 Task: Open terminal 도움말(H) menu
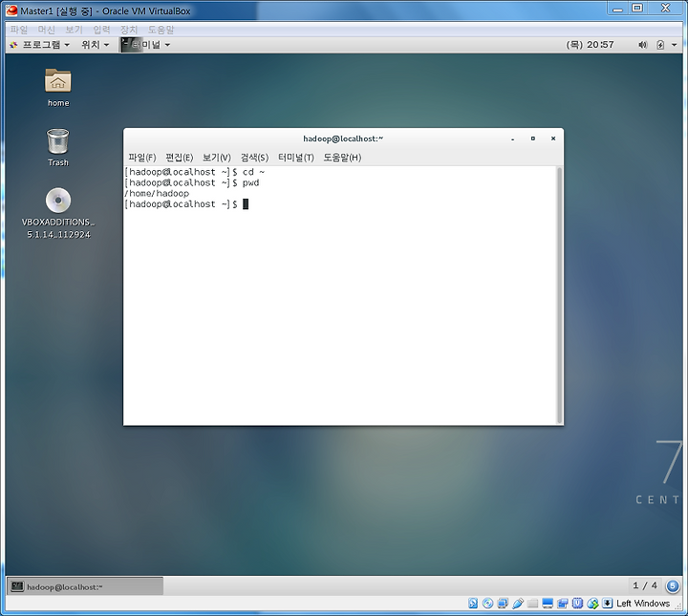click(x=342, y=158)
